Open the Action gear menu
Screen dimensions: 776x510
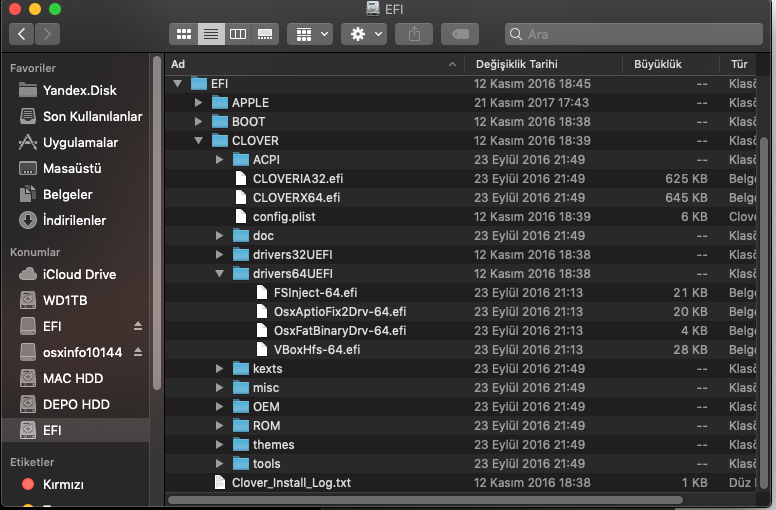363,34
